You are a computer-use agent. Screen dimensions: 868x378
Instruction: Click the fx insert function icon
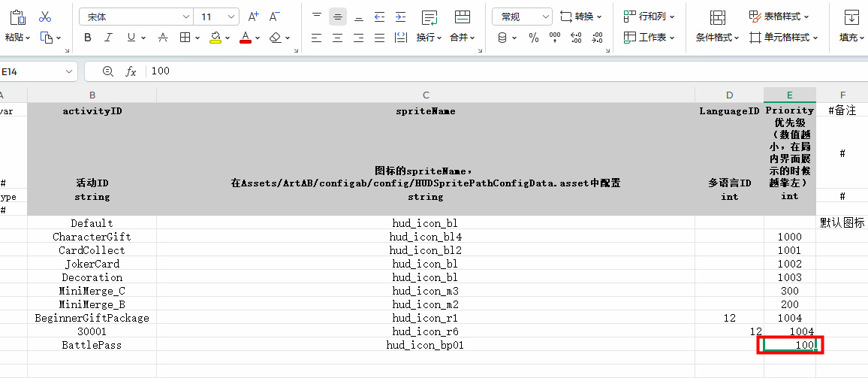click(x=131, y=71)
